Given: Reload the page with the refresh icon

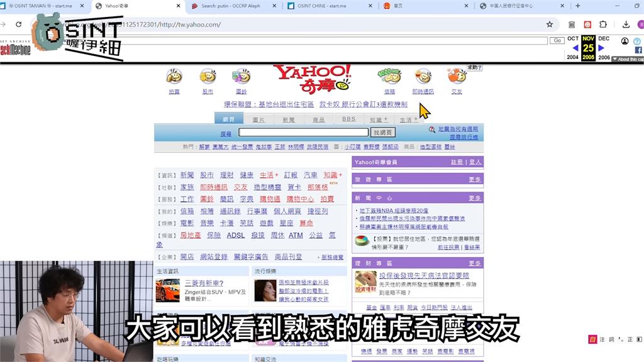Looking at the screenshot, I should click(x=18, y=25).
